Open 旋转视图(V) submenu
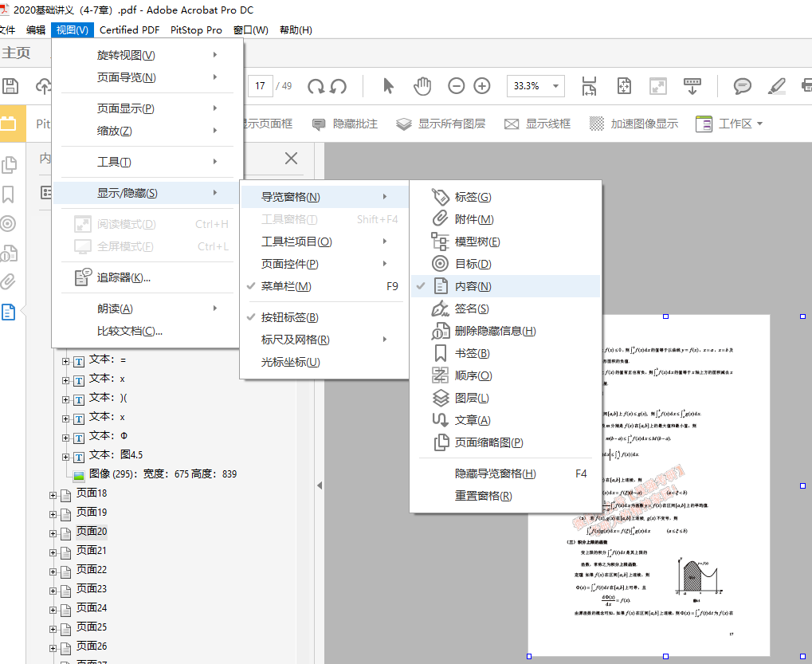812x664 pixels. [x=147, y=55]
